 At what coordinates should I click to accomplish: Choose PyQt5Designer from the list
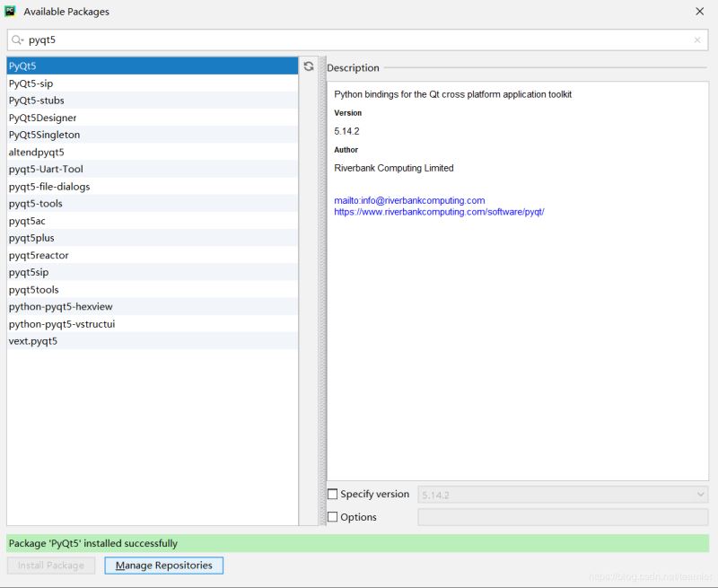point(43,118)
